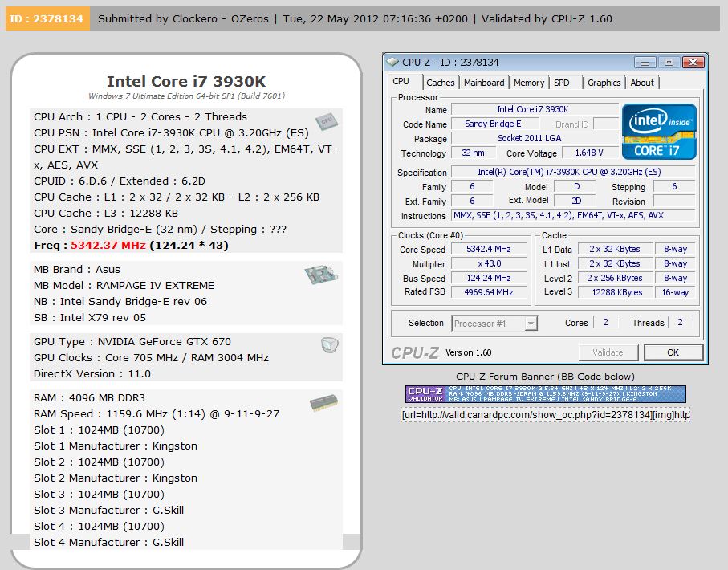Image resolution: width=728 pixels, height=570 pixels.
Task: Open the About tab
Action: (642, 83)
